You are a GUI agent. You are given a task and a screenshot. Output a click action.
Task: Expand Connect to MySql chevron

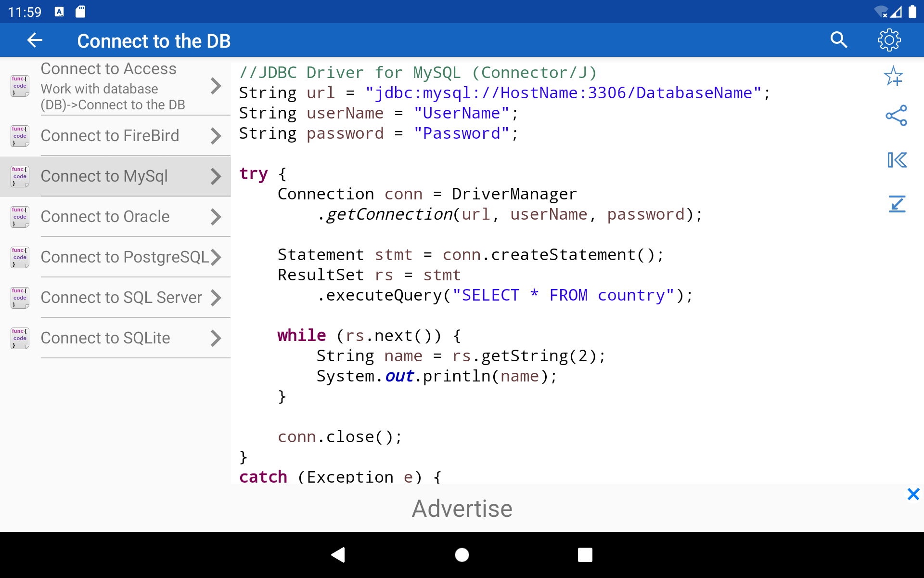[x=216, y=177]
